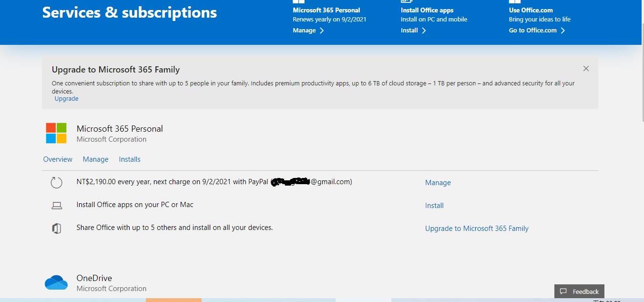
Task: Open Manage link for yearly charge row
Action: pos(438,183)
